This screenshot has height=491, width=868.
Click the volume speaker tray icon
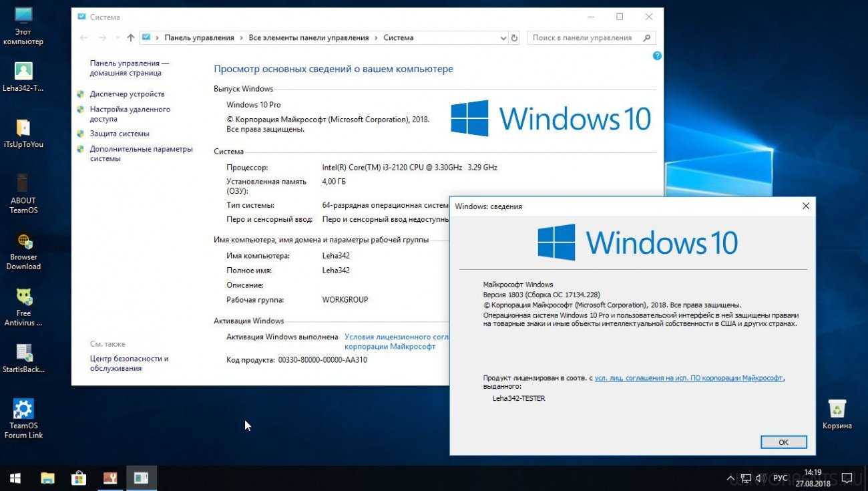click(x=762, y=478)
